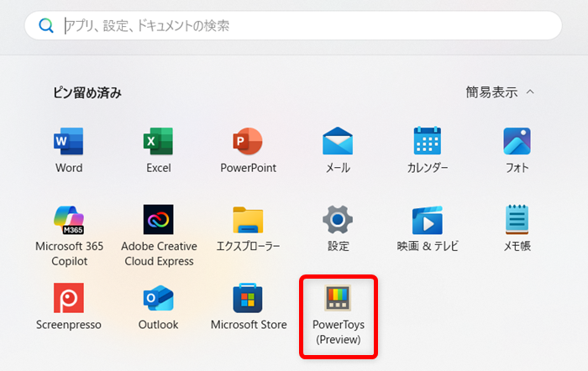
Task: Open 設定 gear icon
Action: click(338, 228)
